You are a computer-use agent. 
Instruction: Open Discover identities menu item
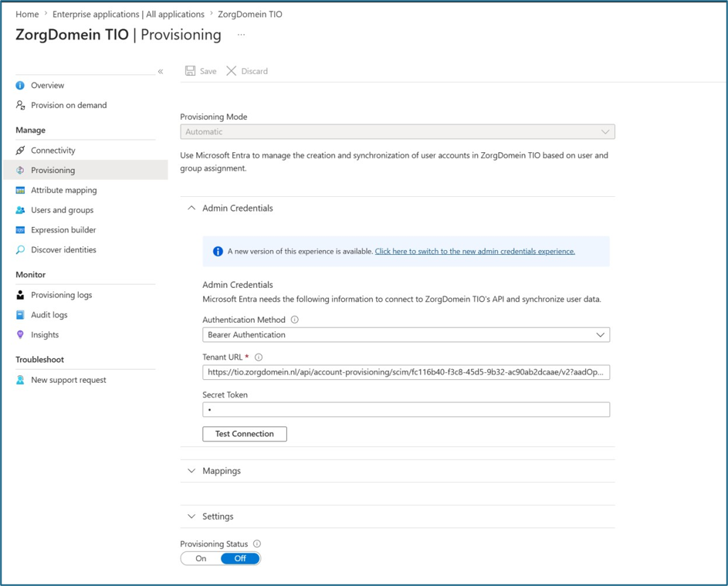pyautogui.click(x=63, y=250)
